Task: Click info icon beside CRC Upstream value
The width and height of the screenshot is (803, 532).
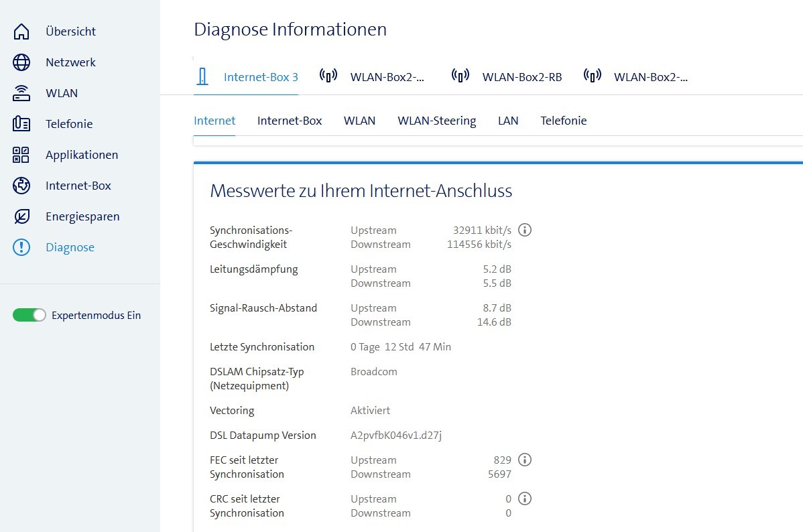Action: (x=526, y=498)
